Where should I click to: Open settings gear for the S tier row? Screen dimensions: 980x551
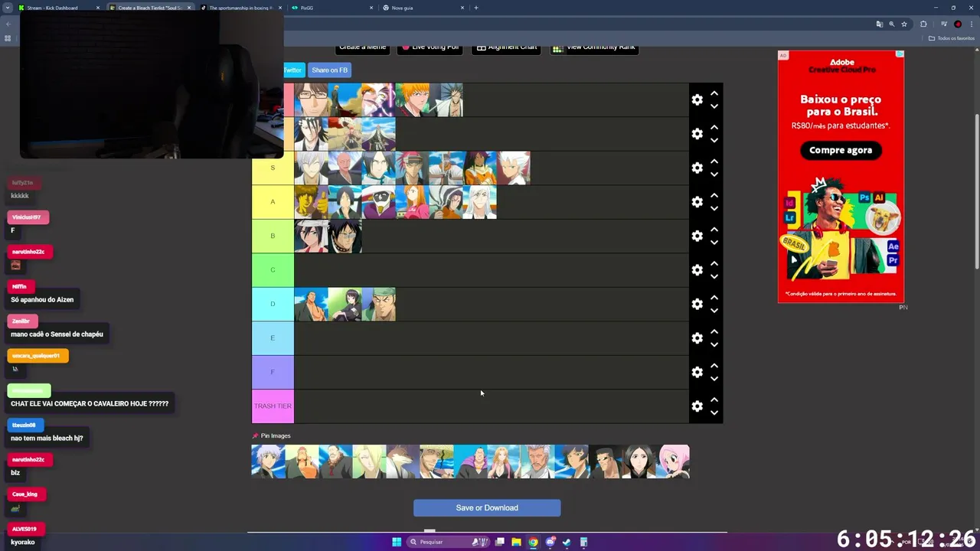point(697,168)
